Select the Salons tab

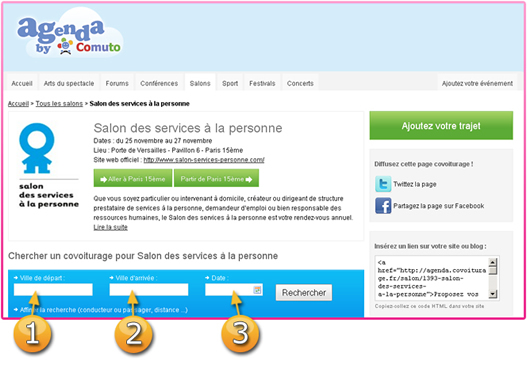pos(200,83)
